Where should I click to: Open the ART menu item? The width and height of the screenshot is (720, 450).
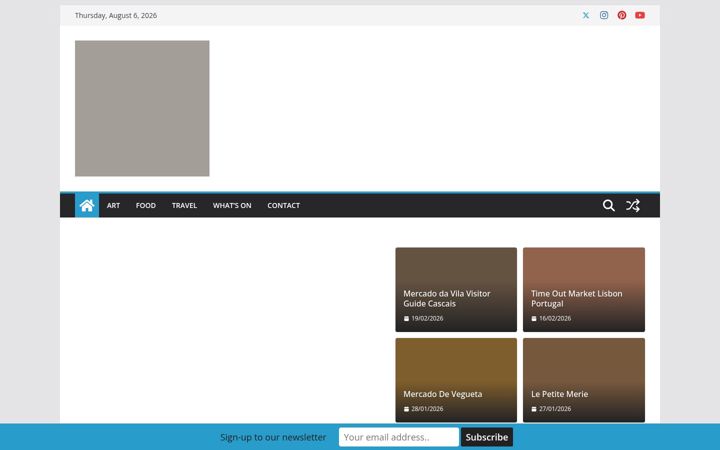click(113, 205)
